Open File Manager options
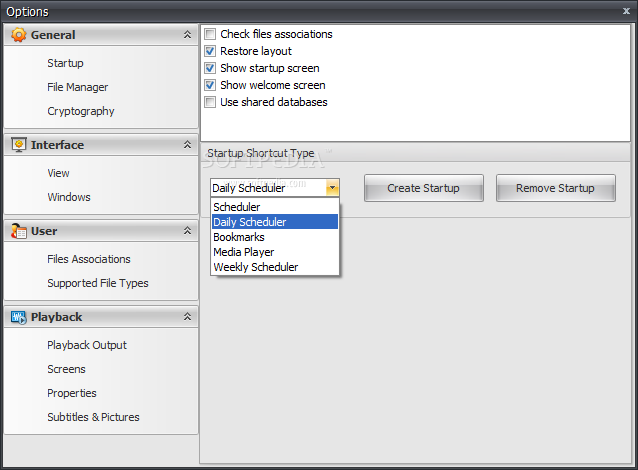This screenshot has width=638, height=470. coord(78,87)
